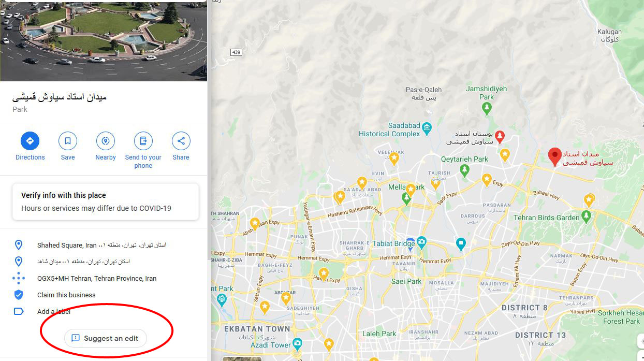Select the Shahed Square address pin icon

tap(19, 245)
